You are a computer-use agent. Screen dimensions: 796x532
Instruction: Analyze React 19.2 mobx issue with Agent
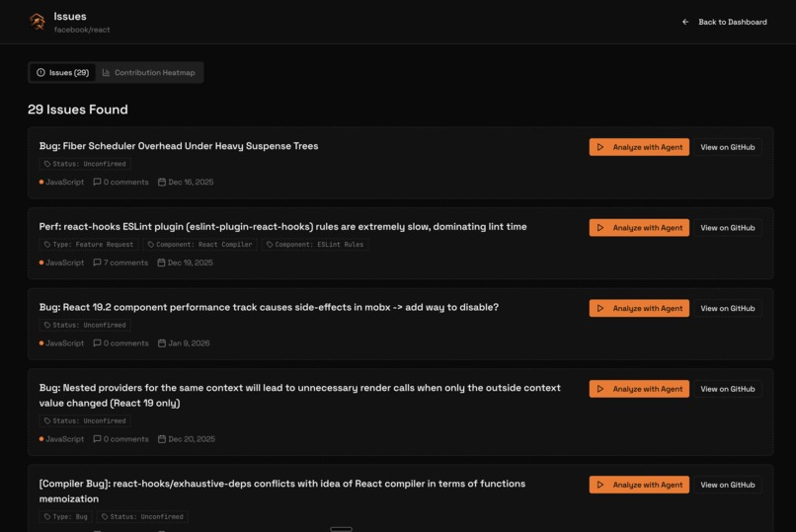coord(639,308)
